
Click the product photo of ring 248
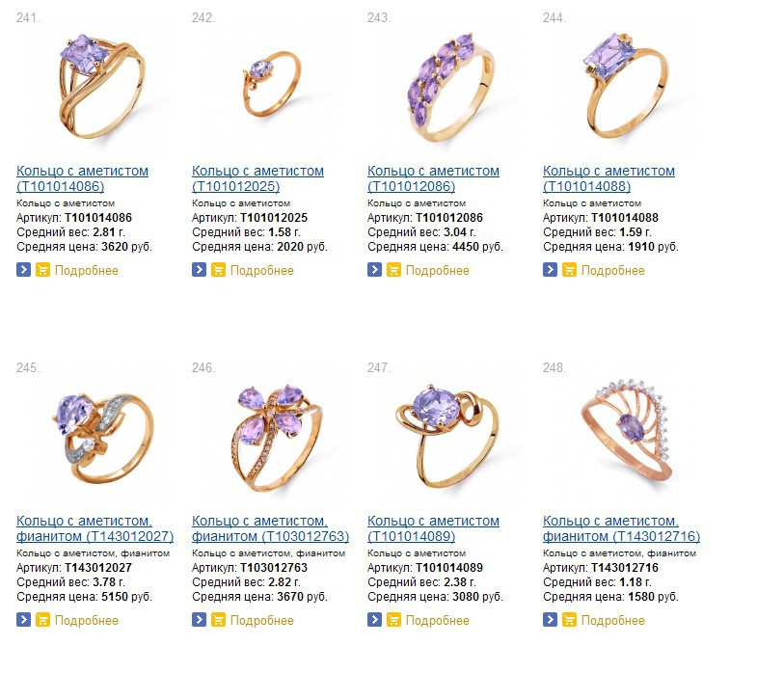click(x=627, y=431)
